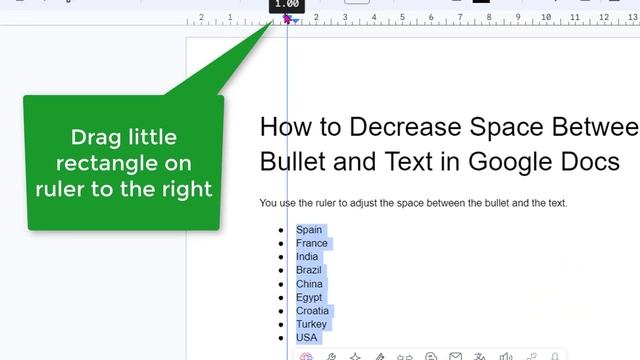Screen dimensions: 640x360
Task: Click the word "Bullet" in the heading
Action: [x=293, y=162]
